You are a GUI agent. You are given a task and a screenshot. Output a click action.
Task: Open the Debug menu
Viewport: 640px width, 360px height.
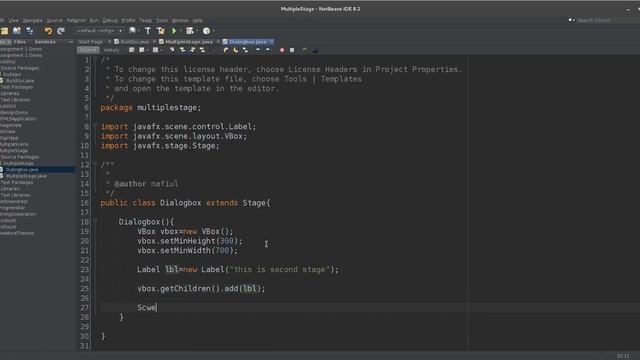coord(110,20)
